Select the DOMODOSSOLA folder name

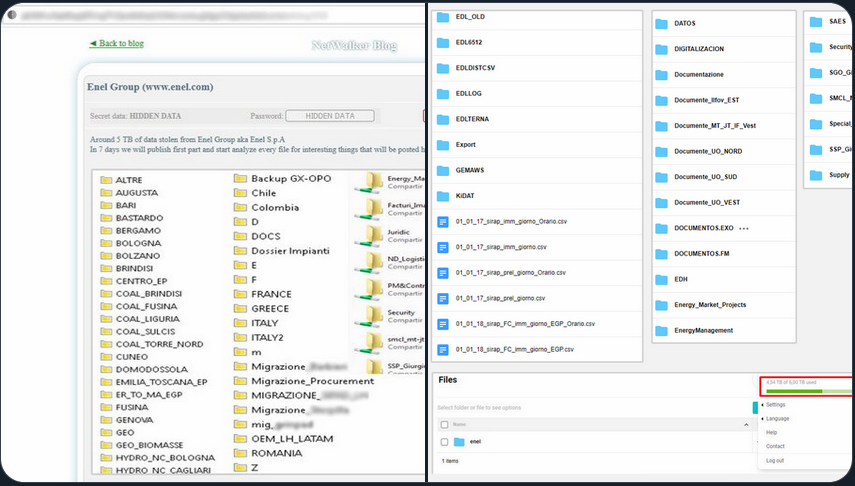tap(152, 369)
